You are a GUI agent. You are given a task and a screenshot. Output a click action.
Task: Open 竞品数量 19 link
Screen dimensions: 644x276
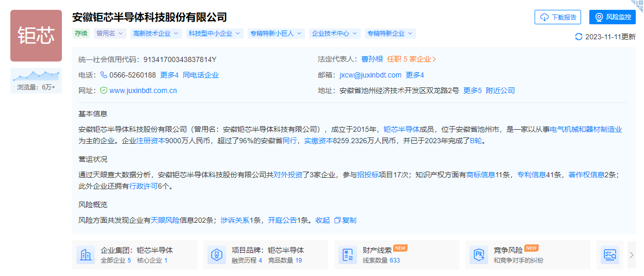(285, 260)
